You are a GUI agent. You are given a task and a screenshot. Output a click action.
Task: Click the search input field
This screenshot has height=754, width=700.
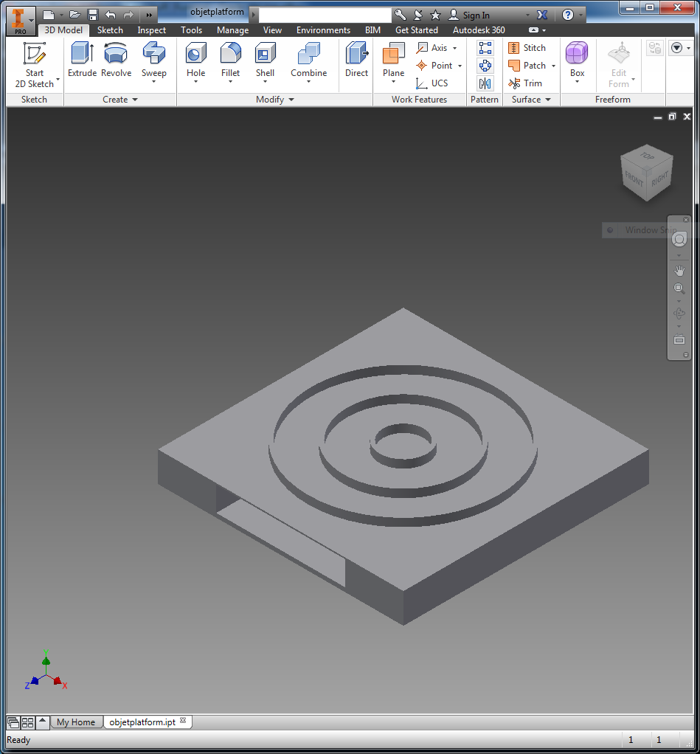(325, 15)
